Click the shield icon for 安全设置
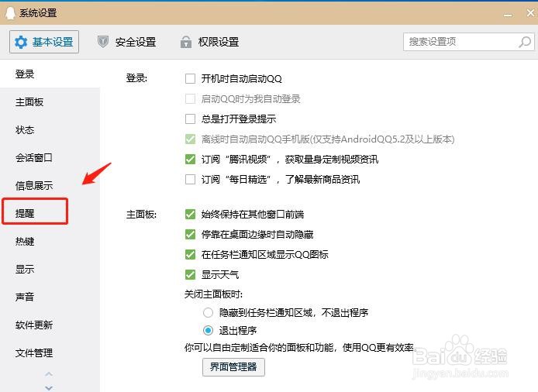 (x=103, y=42)
